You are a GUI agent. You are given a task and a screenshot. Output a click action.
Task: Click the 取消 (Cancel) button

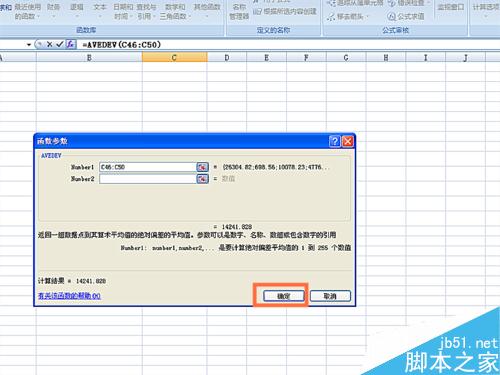tap(330, 296)
